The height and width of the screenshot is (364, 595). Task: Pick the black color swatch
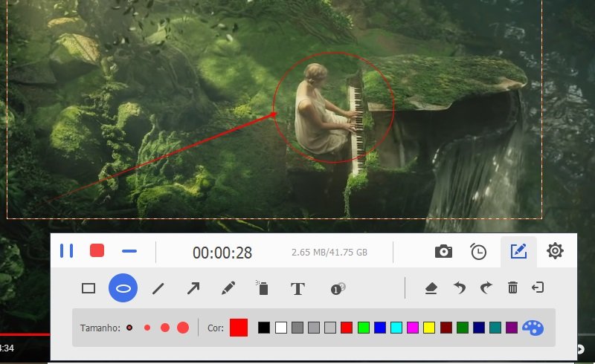click(264, 328)
